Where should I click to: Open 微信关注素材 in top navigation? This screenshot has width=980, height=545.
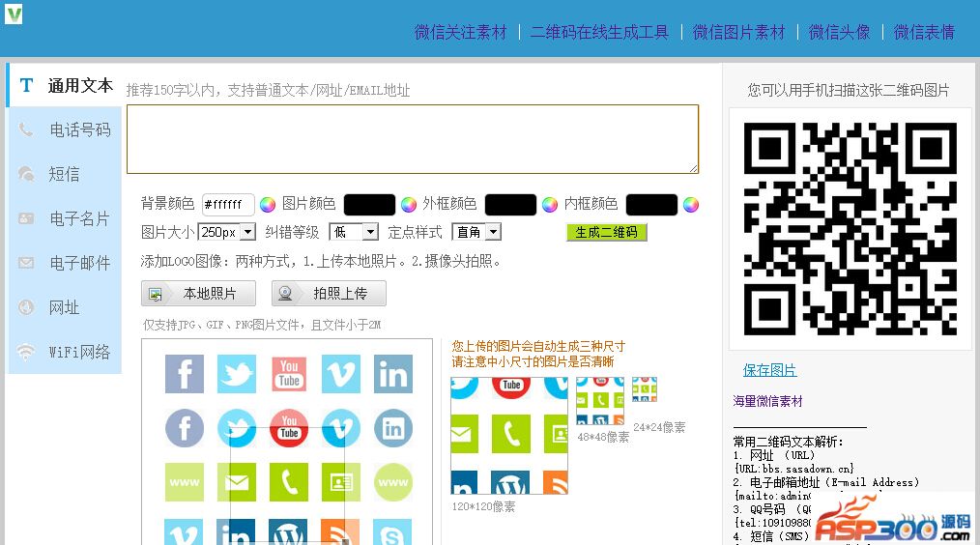tap(461, 32)
